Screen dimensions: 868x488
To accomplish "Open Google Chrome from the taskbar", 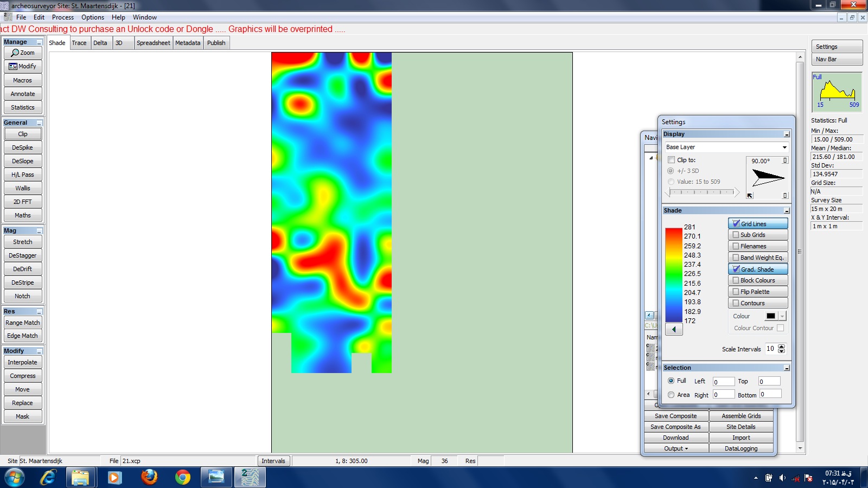I will pyautogui.click(x=183, y=477).
